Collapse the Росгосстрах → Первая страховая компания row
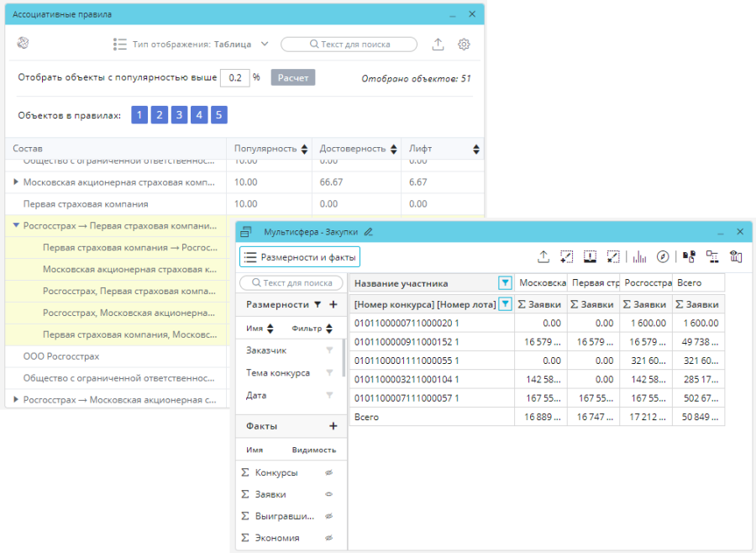The image size is (756, 553). coord(16,226)
